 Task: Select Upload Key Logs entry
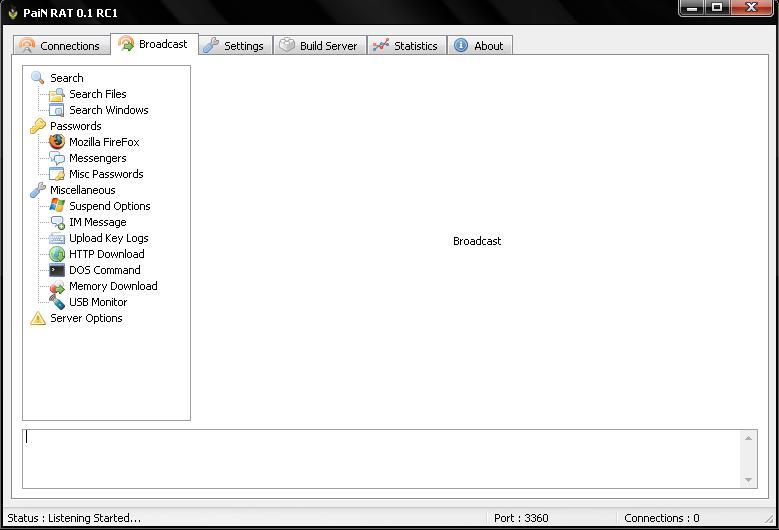(109, 238)
